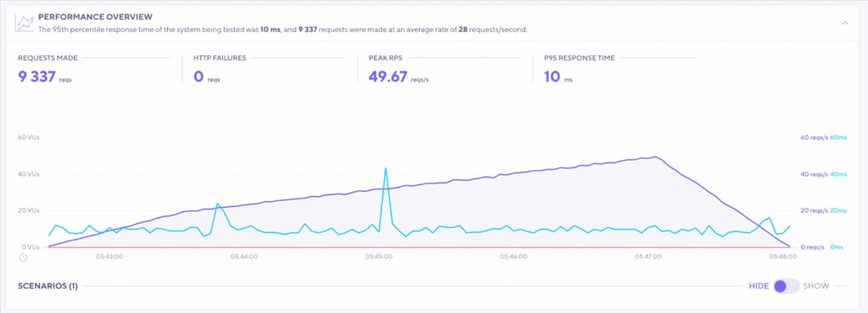Image resolution: width=868 pixels, height=313 pixels.
Task: Click the Performance Overview chart icon
Action: (x=24, y=23)
